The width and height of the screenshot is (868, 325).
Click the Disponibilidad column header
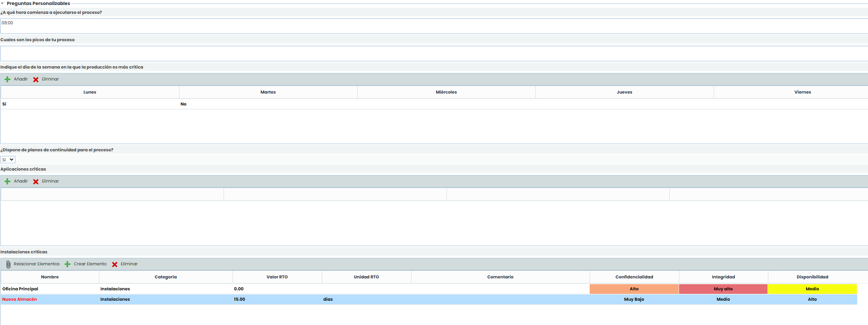pos(812,277)
